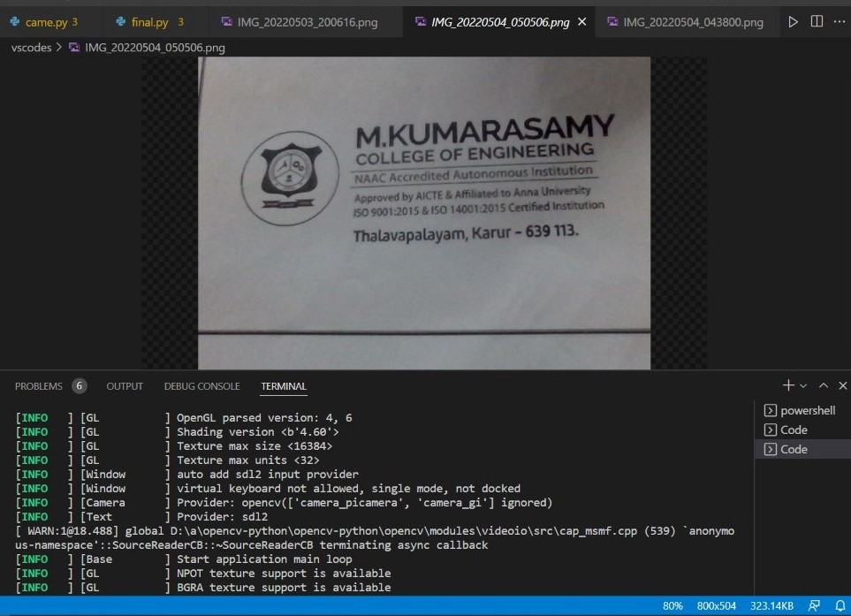This screenshot has height=616, width=851.
Task: Select the highlighted Code terminal entry
Action: tap(802, 449)
